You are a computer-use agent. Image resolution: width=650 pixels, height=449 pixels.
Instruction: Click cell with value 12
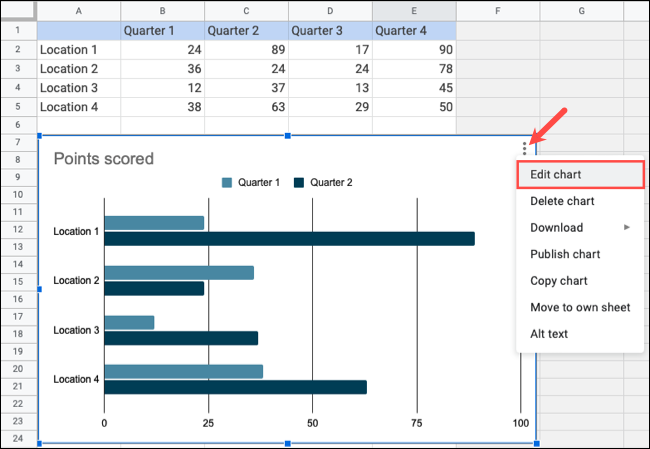162,88
